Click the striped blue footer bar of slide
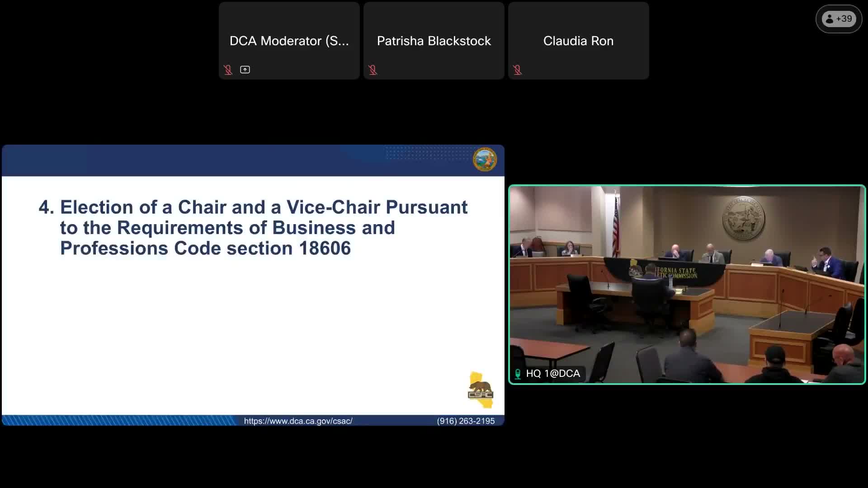This screenshot has height=488, width=868. click(120, 421)
